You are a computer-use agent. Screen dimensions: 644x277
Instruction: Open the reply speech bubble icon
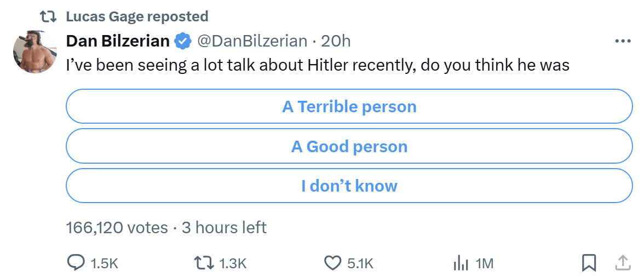76,263
